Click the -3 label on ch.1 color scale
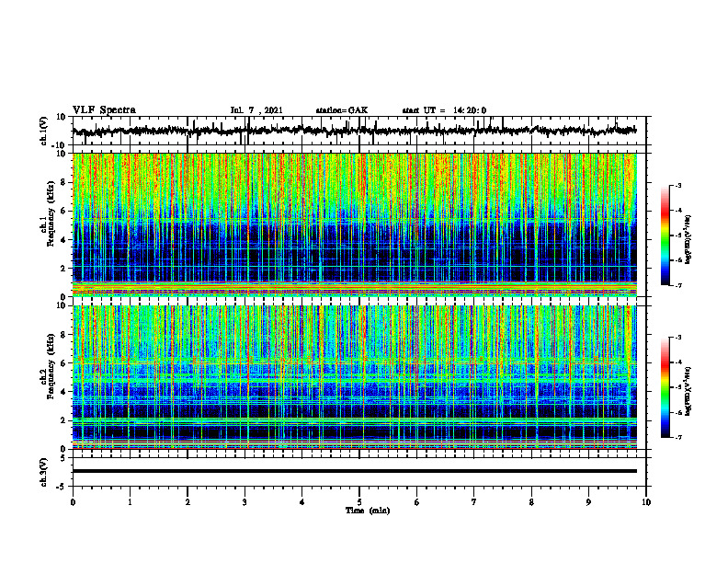The height and width of the screenshot is (563, 728). click(x=677, y=185)
